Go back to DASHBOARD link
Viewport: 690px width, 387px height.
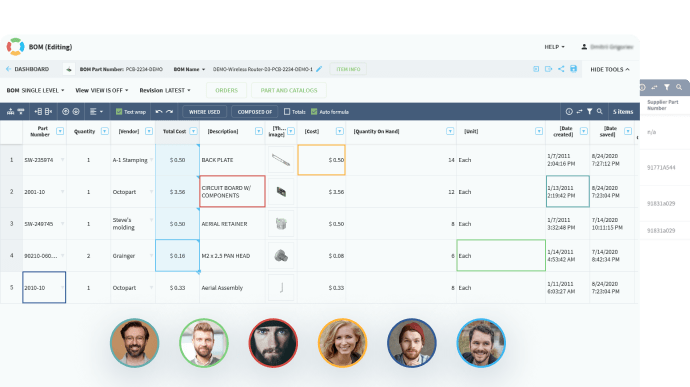click(x=27, y=69)
